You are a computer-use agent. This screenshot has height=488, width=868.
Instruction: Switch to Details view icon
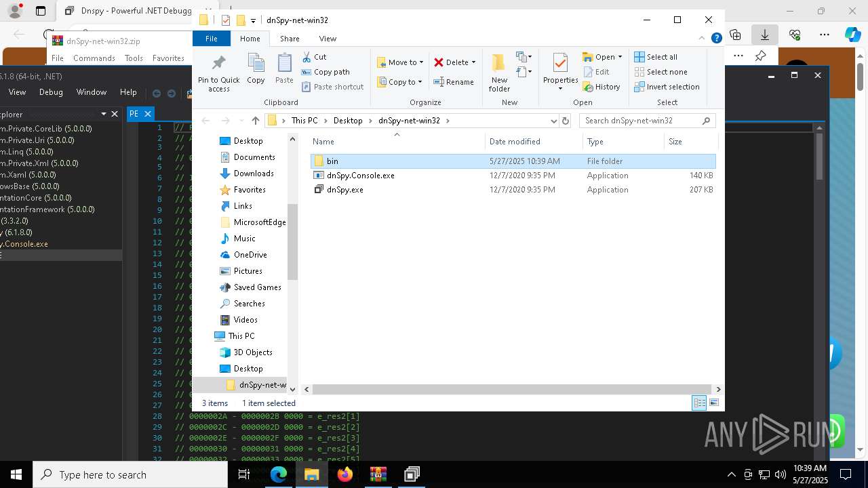pyautogui.click(x=699, y=403)
